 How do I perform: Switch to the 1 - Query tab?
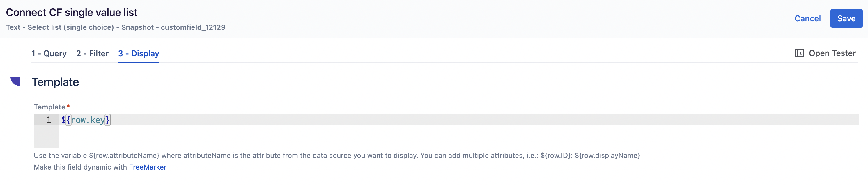click(49, 53)
